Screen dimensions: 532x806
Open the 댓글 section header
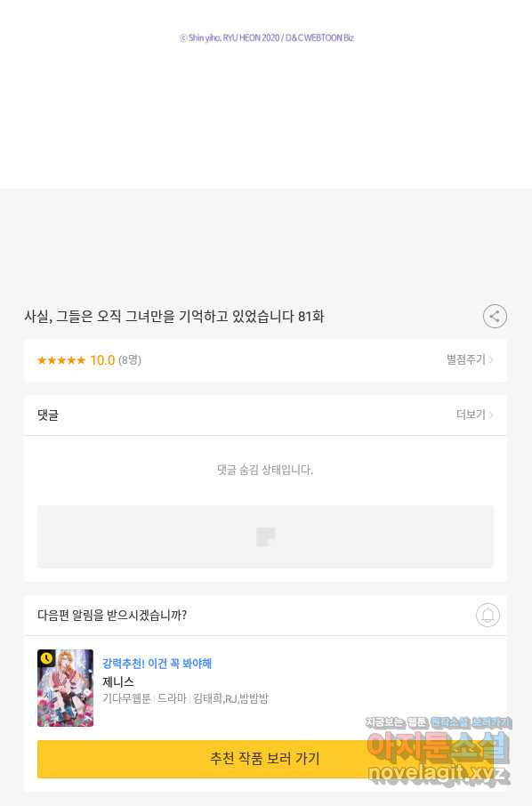pos(48,415)
